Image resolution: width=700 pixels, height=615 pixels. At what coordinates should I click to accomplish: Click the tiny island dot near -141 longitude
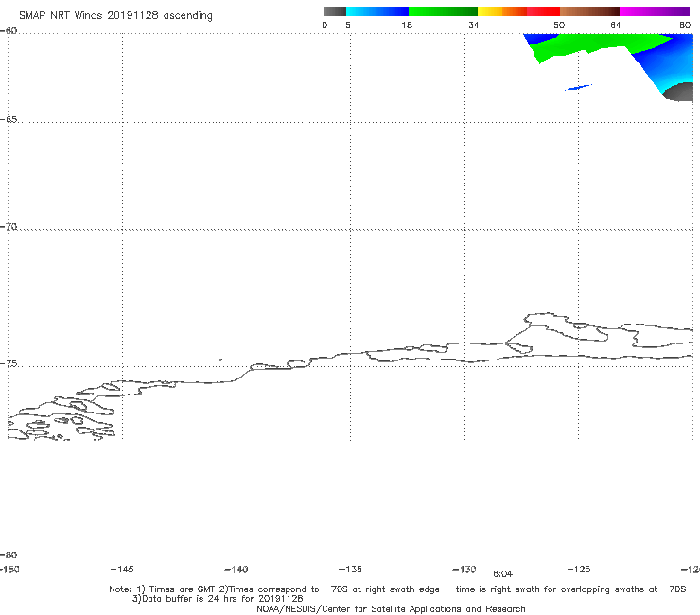click(220, 360)
